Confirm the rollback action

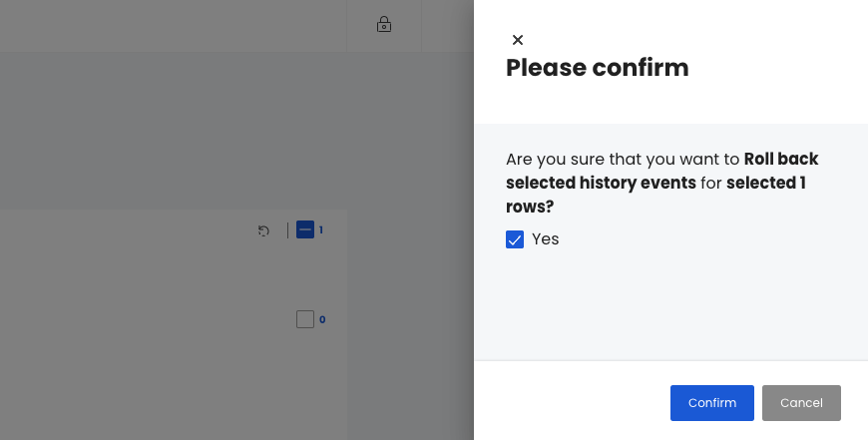[x=712, y=403]
